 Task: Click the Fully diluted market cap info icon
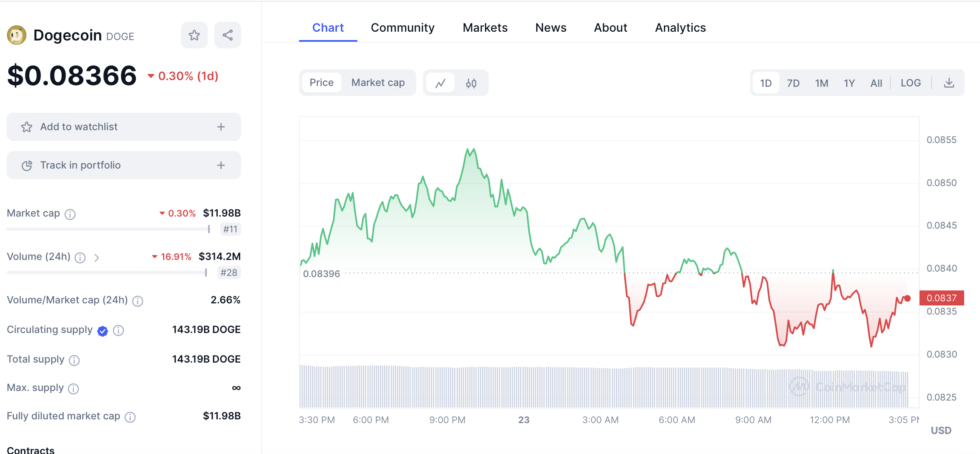tap(130, 417)
